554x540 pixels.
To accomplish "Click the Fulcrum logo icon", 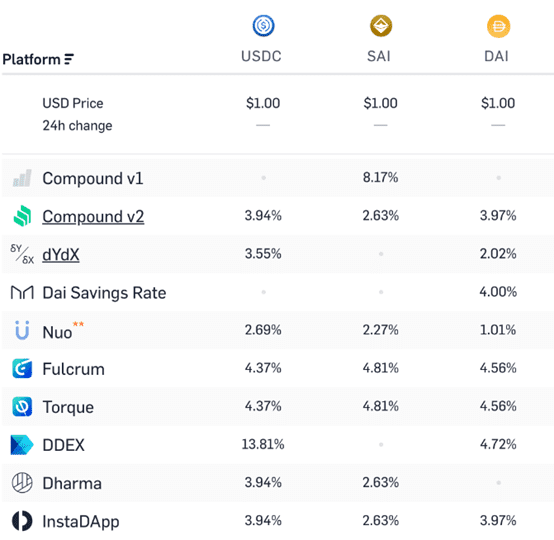I will [x=22, y=368].
